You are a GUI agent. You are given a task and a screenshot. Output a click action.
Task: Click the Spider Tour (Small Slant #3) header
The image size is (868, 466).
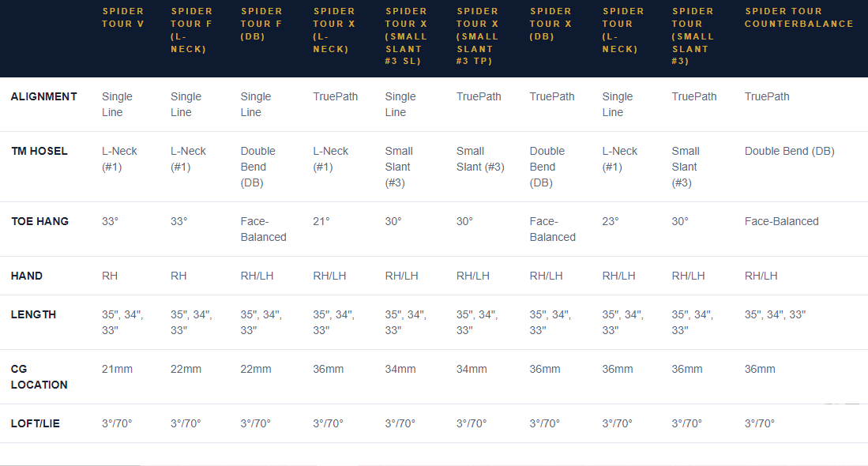(693, 36)
